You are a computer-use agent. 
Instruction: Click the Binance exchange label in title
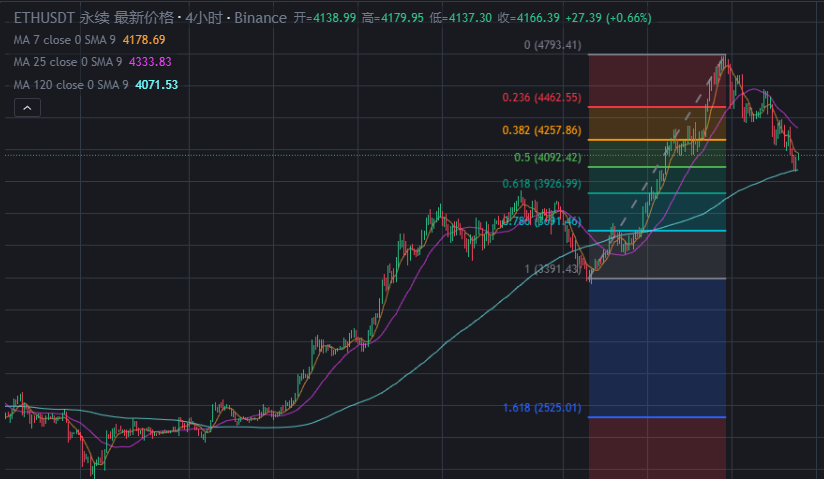pos(260,18)
